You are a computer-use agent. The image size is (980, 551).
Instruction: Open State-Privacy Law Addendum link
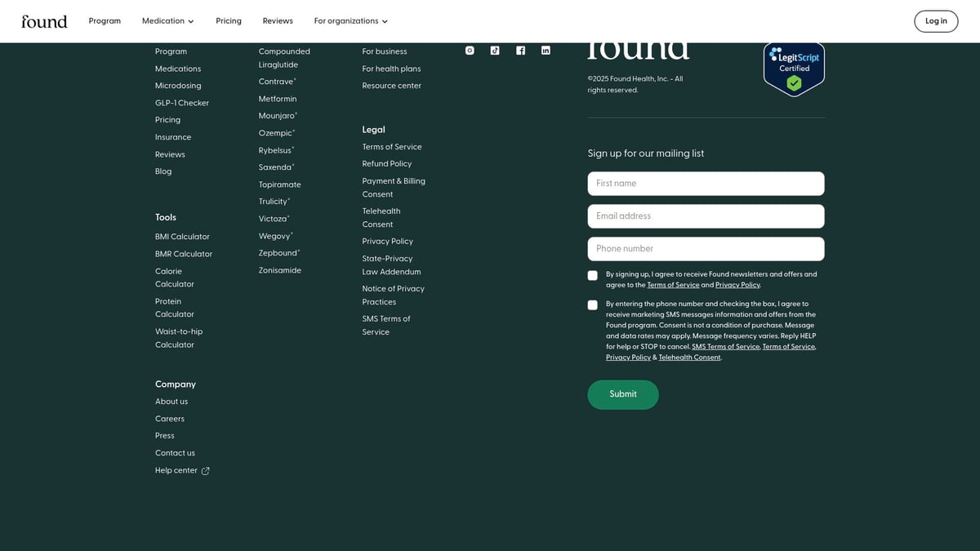(392, 265)
